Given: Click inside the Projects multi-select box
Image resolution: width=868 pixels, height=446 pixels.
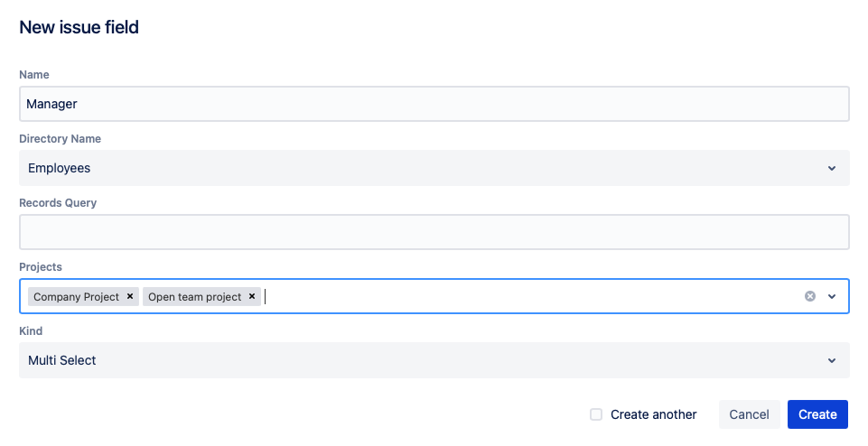Looking at the screenshot, I should coord(524,296).
